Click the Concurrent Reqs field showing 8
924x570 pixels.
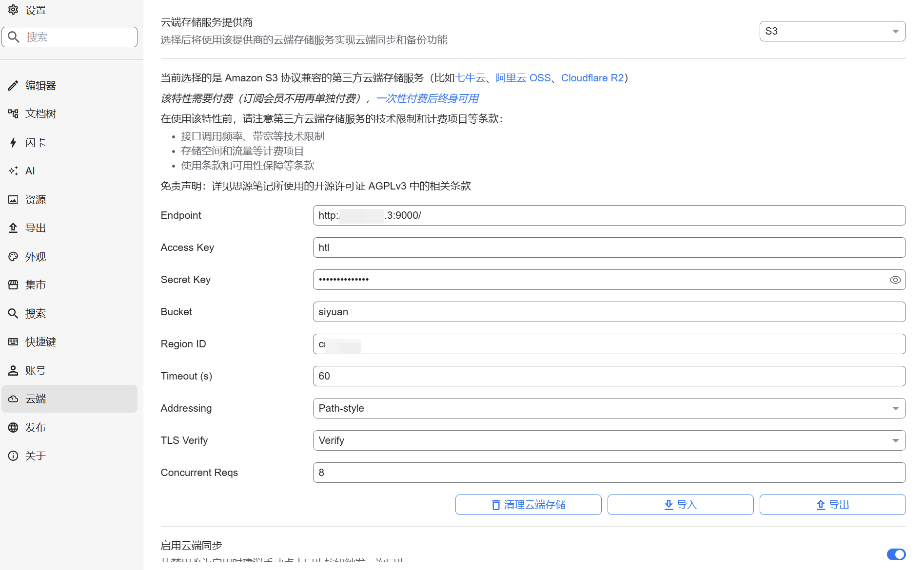[609, 473]
